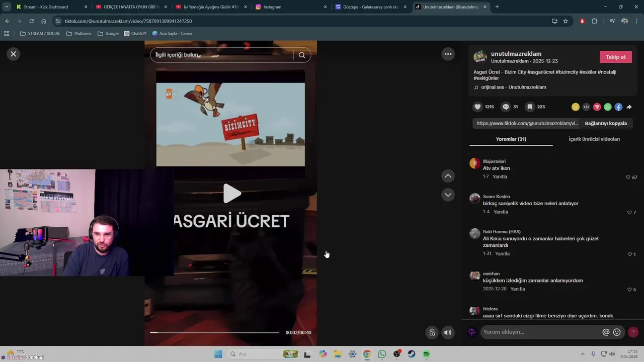Open a new browser tab with plus
This screenshot has width=644, height=362.
pyautogui.click(x=497, y=7)
